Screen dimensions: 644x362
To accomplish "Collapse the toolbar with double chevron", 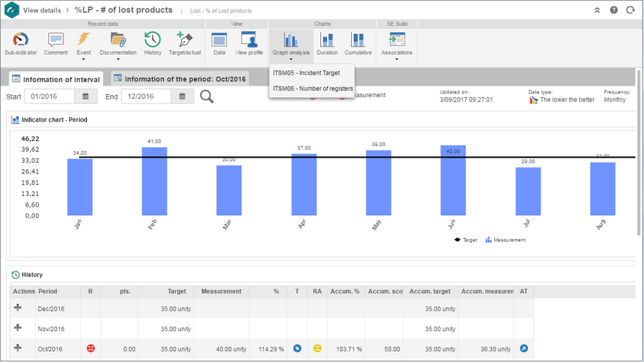I will 597,10.
